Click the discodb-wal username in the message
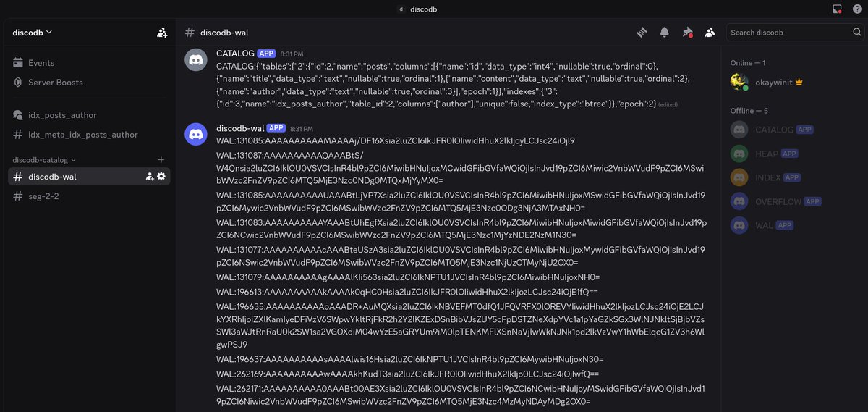This screenshot has height=412, width=868. (240, 128)
